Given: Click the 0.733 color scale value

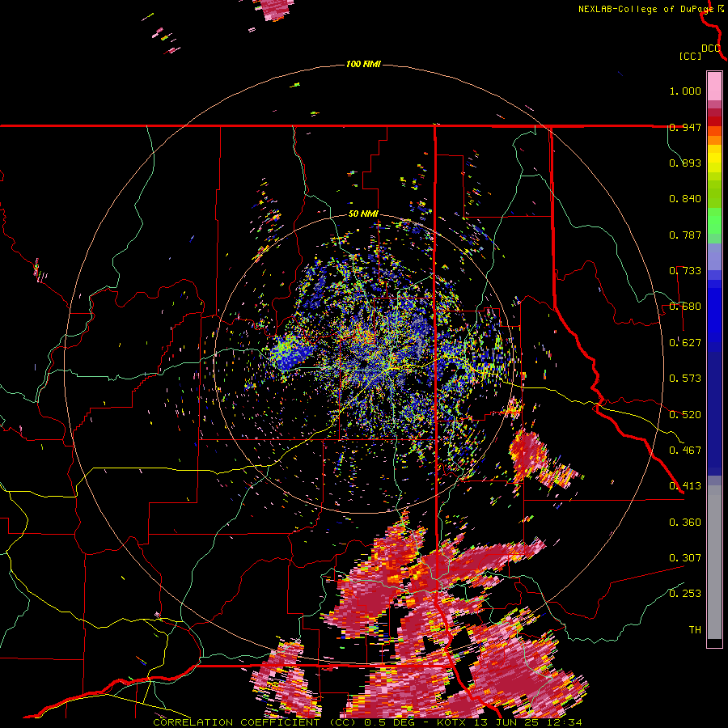Looking at the screenshot, I should (685, 271).
